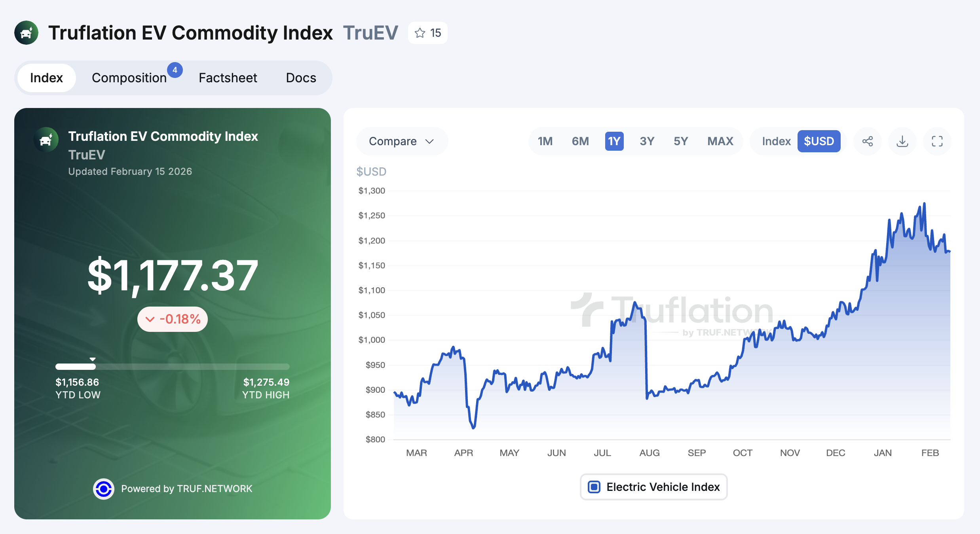980x534 pixels.
Task: Click the TRUF.NETWORK logo icon
Action: click(104, 489)
